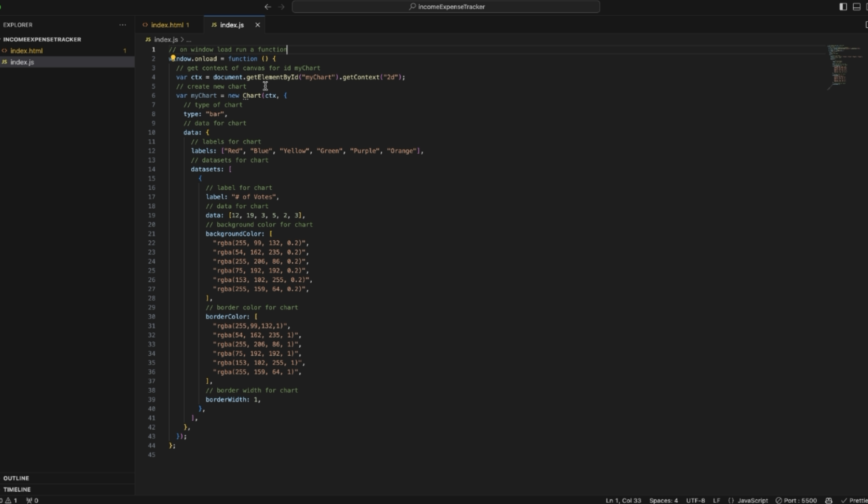Click the warnings count in status bar

11,500
